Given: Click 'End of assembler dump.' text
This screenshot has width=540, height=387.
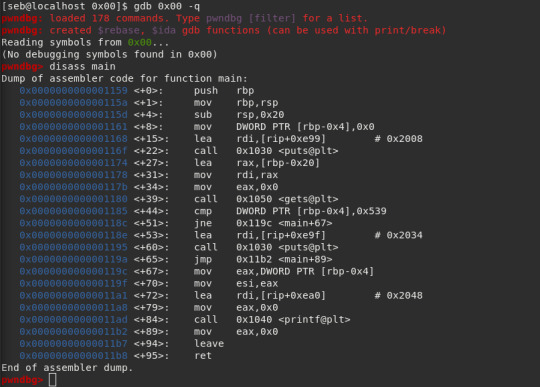Looking at the screenshot, I should [67, 368].
